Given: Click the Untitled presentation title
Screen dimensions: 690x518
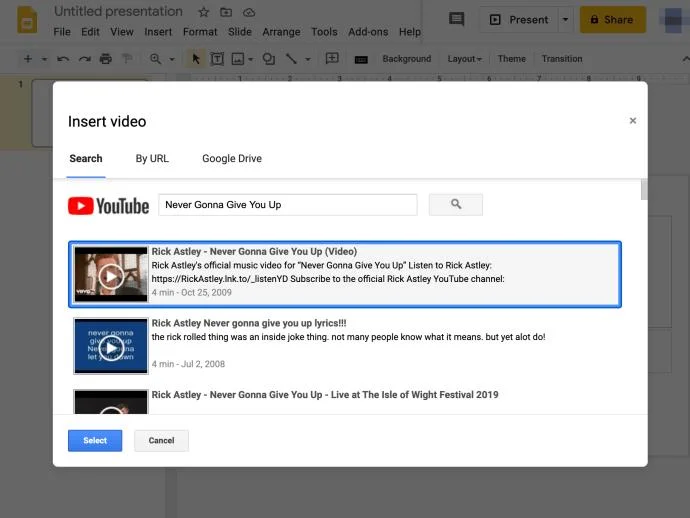Looking at the screenshot, I should pyautogui.click(x=118, y=11).
